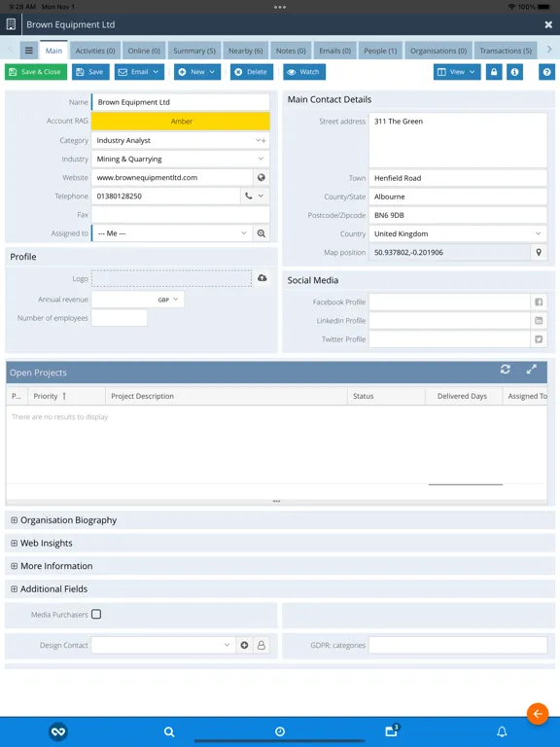The height and width of the screenshot is (747, 560).
Task: Toggle the Media Purchasers checkbox
Action: pos(96,614)
